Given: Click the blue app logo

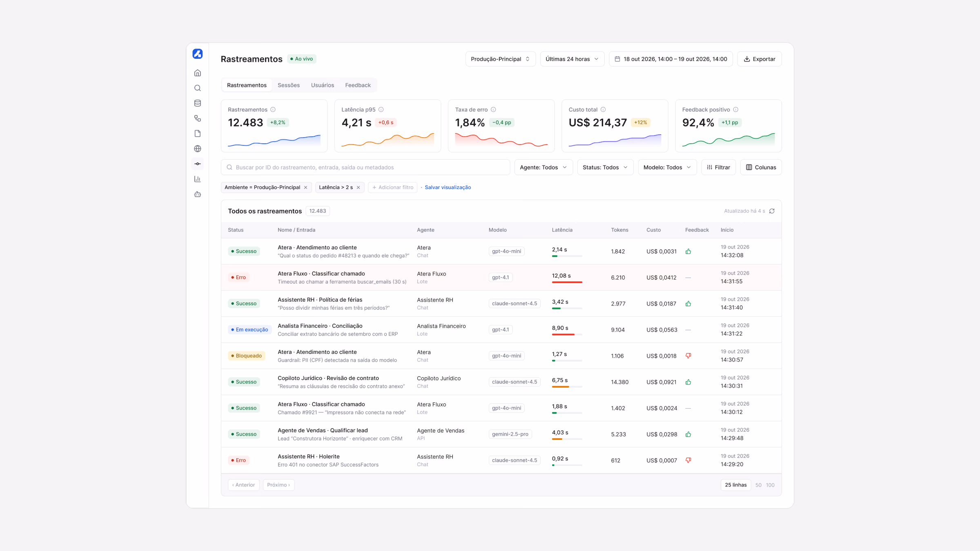Looking at the screenshot, I should click(198, 54).
